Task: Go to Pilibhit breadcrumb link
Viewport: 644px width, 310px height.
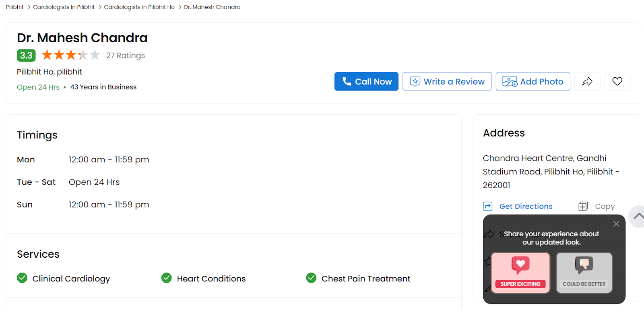Action: 15,7
